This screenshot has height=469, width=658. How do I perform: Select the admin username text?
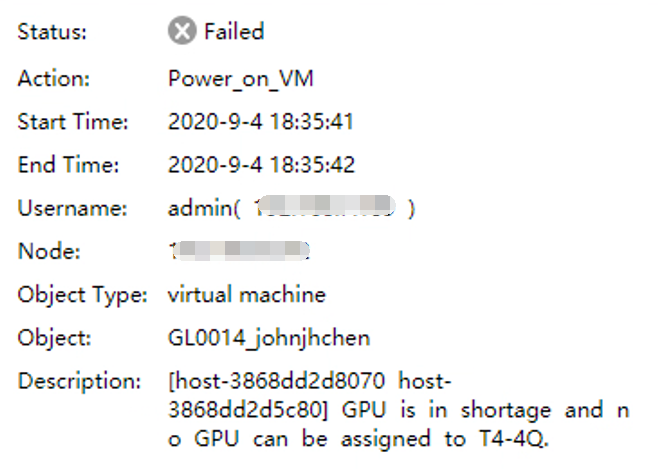[x=201, y=208]
